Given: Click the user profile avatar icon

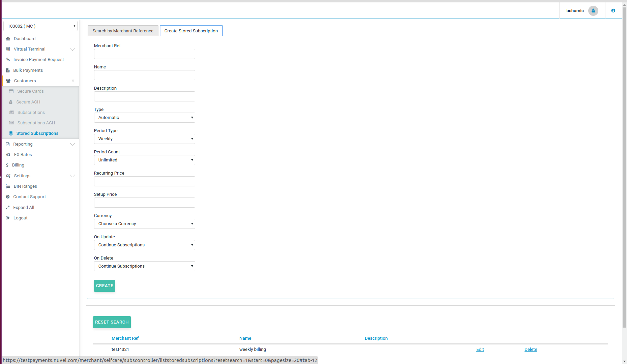Looking at the screenshot, I should (593, 11).
